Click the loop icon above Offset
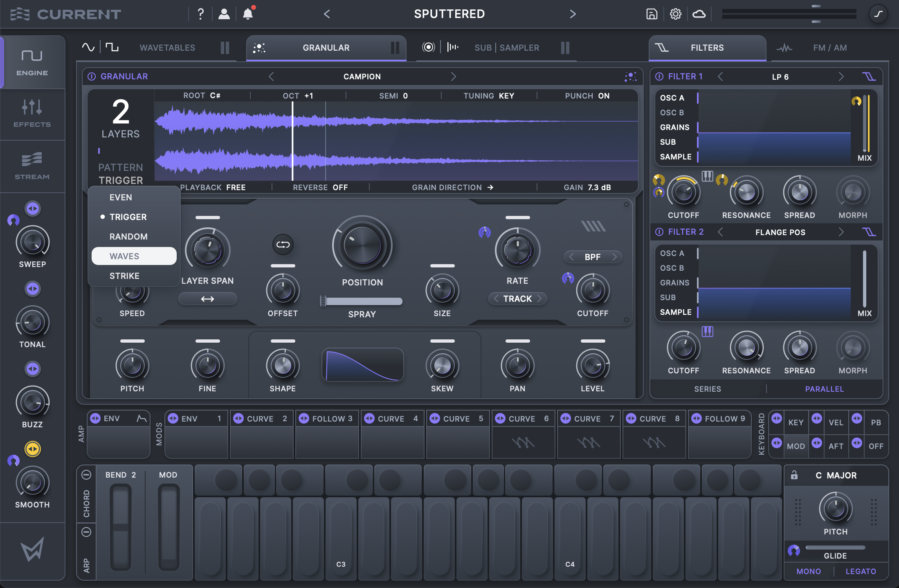The image size is (899, 588). click(283, 245)
